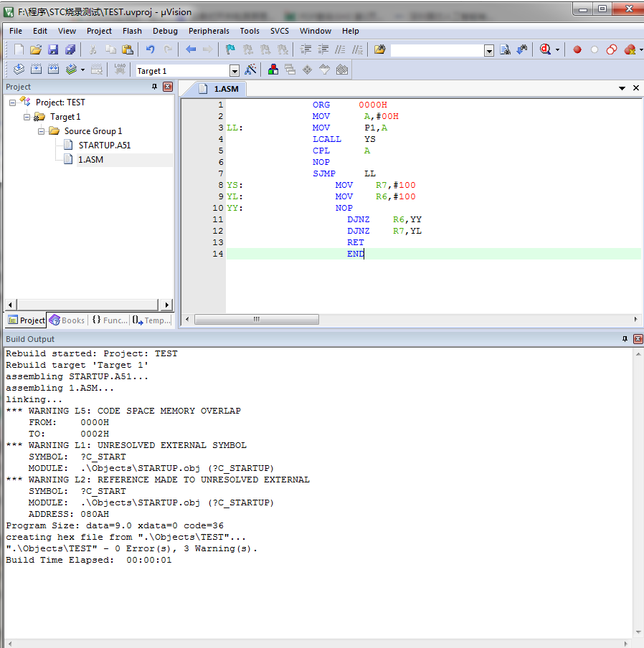This screenshot has width=644, height=648.
Task: Select the 1.ASM editor tab
Action: [x=219, y=89]
